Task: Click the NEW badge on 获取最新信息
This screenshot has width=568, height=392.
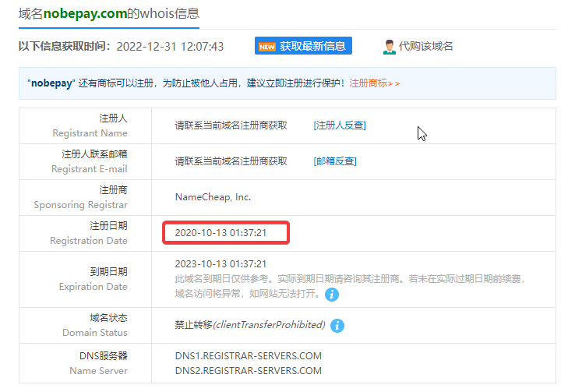Action: 266,47
